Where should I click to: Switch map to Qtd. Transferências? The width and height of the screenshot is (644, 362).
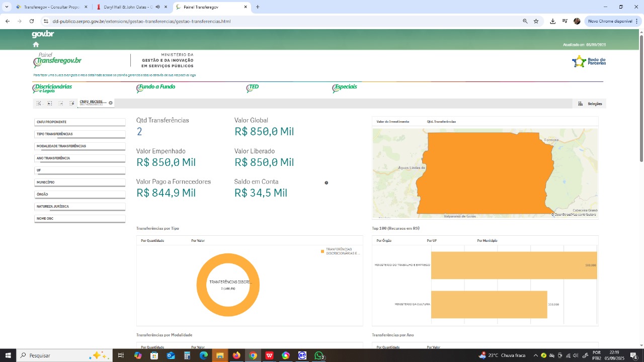(x=441, y=122)
